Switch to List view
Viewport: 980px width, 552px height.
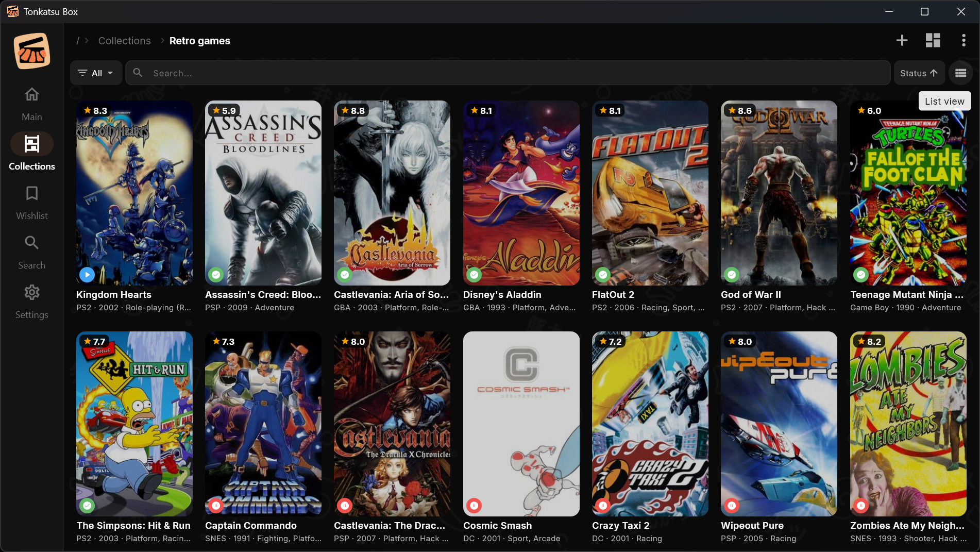point(960,73)
